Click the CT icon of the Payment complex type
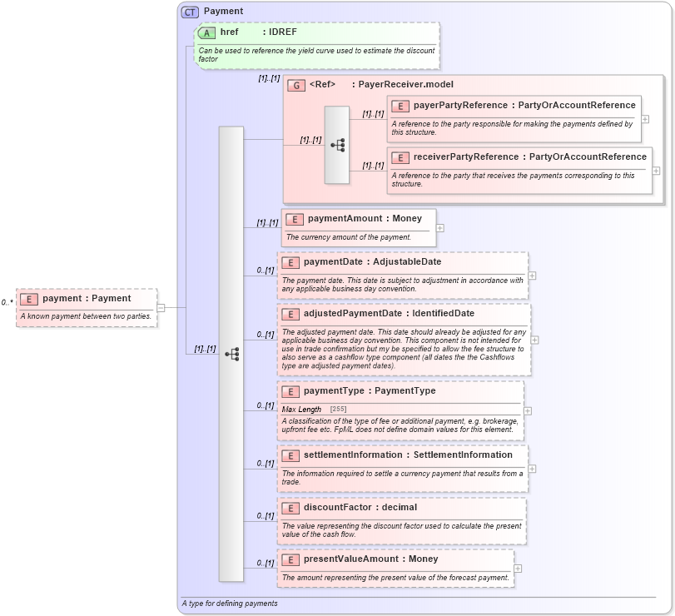Viewport: 675px width, 616px height. pos(190,12)
